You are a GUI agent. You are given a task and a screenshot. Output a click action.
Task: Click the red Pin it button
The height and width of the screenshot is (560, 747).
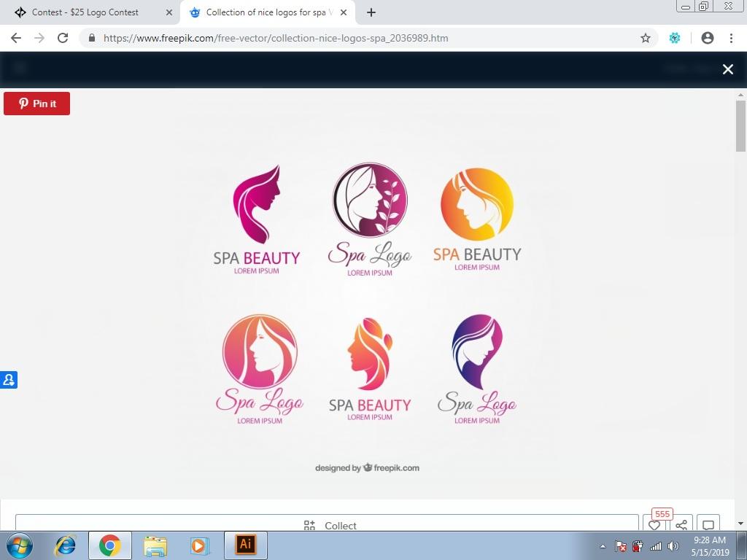point(36,104)
